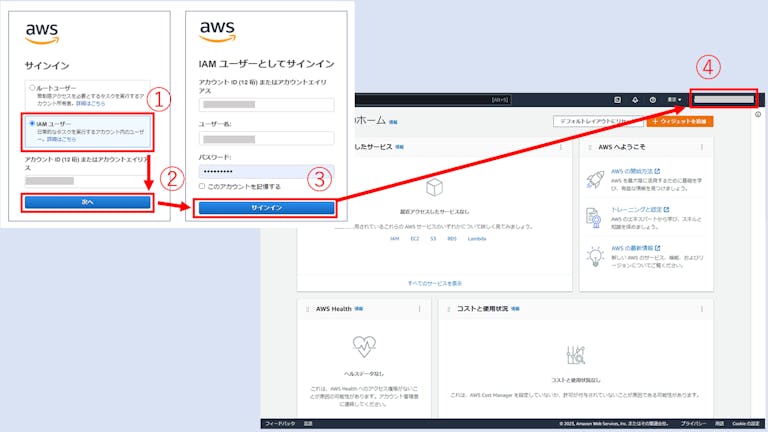Viewport: 768px width, 432px height.
Task: Click AWS logo in the サインイン panel
Action: click(x=42, y=33)
